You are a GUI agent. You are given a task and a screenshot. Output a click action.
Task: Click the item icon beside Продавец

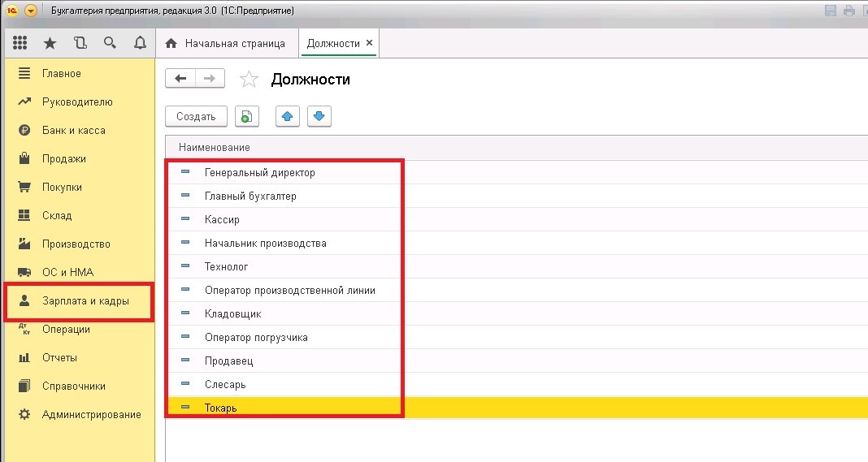[185, 360]
